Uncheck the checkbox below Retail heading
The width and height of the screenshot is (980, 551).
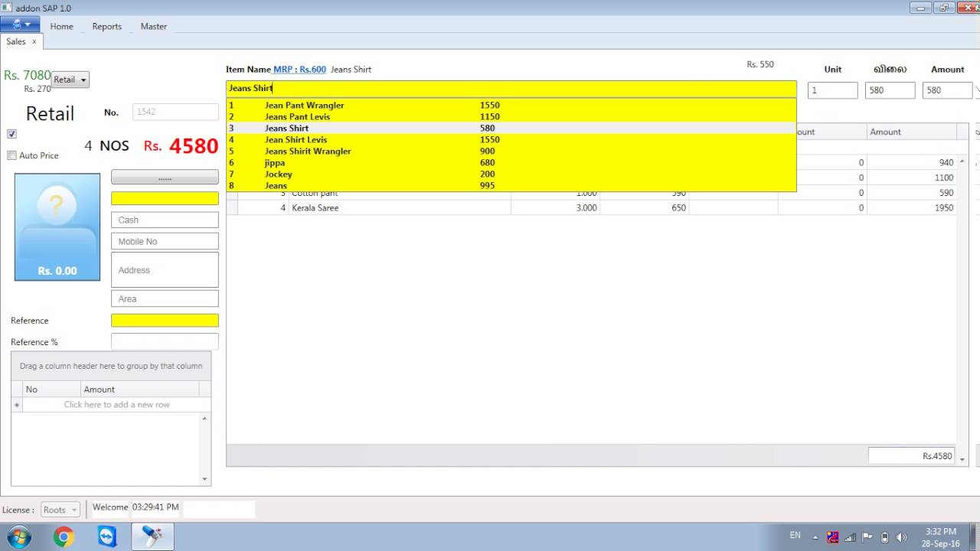click(x=11, y=134)
